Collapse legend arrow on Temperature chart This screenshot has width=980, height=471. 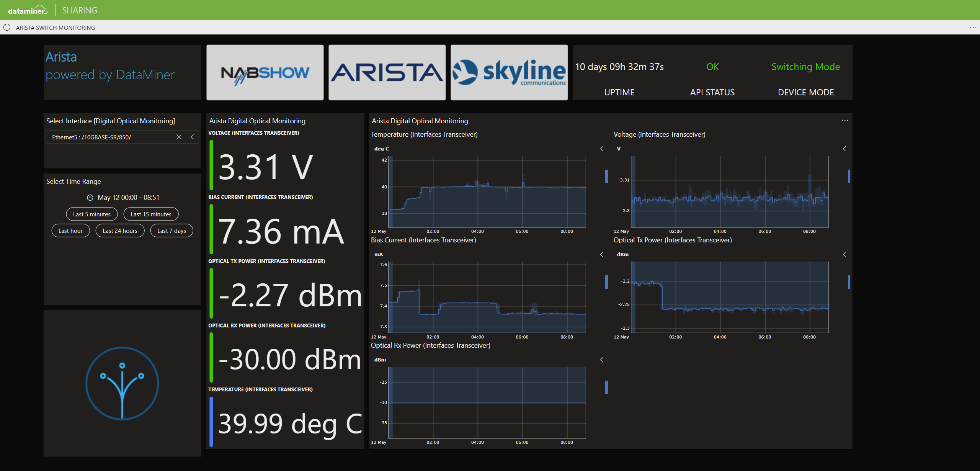tap(602, 149)
